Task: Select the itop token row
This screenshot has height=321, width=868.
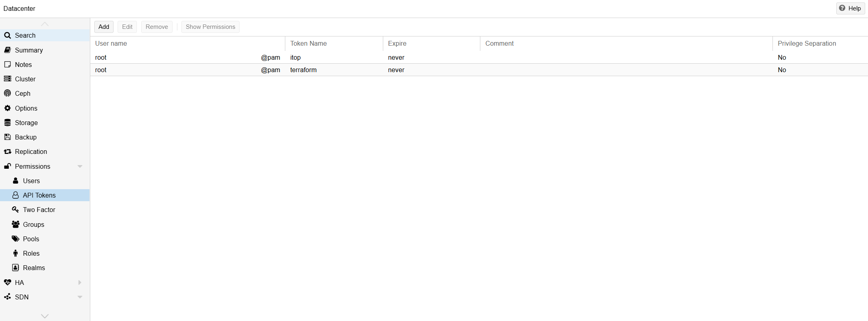Action: (x=295, y=57)
